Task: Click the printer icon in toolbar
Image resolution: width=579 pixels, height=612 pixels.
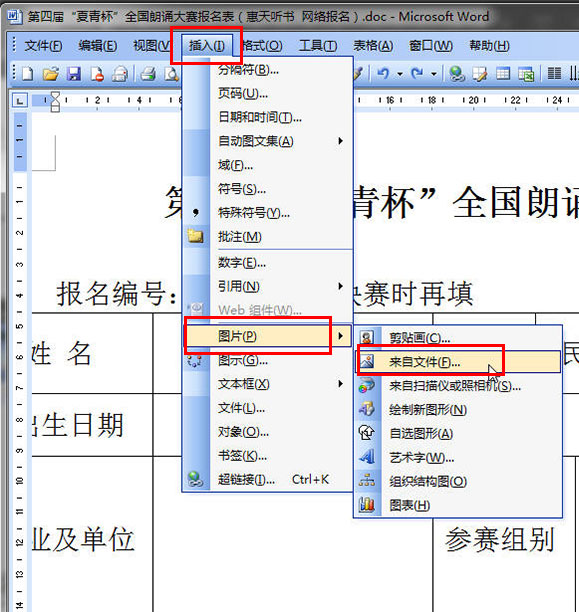Action: coord(148,73)
